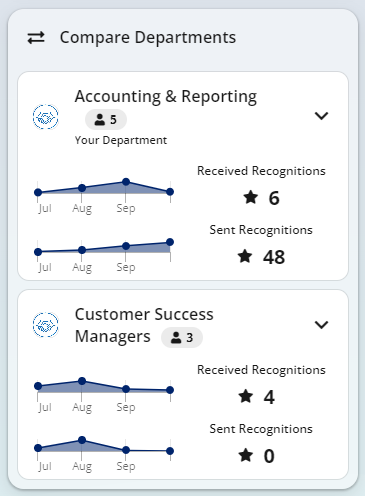Viewport: 365px width, 496px height.
Task: Click the Compare Departments heading
Action: tap(148, 37)
